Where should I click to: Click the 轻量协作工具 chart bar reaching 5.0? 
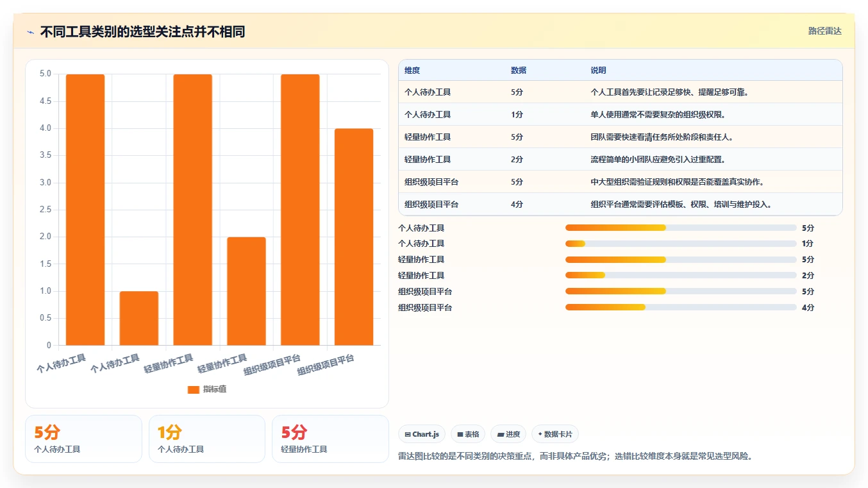click(x=192, y=210)
